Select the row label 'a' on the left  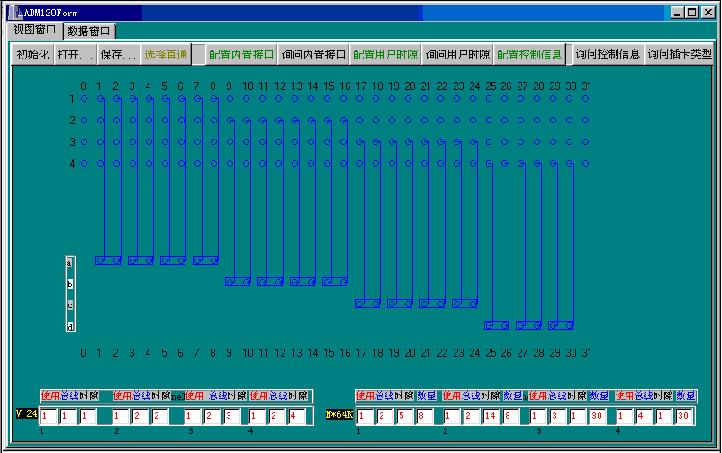pos(70,262)
